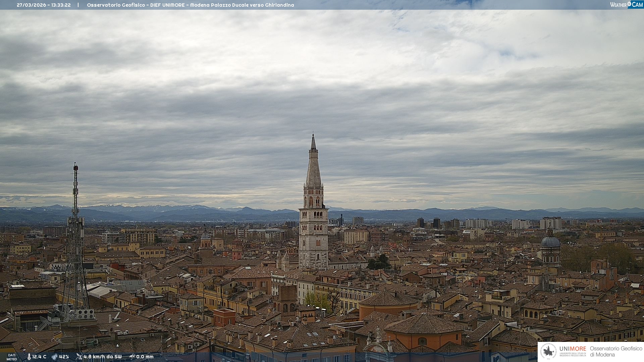644x362 pixels.
Task: Select the 12.4 C temperature reading
Action: tap(39, 357)
